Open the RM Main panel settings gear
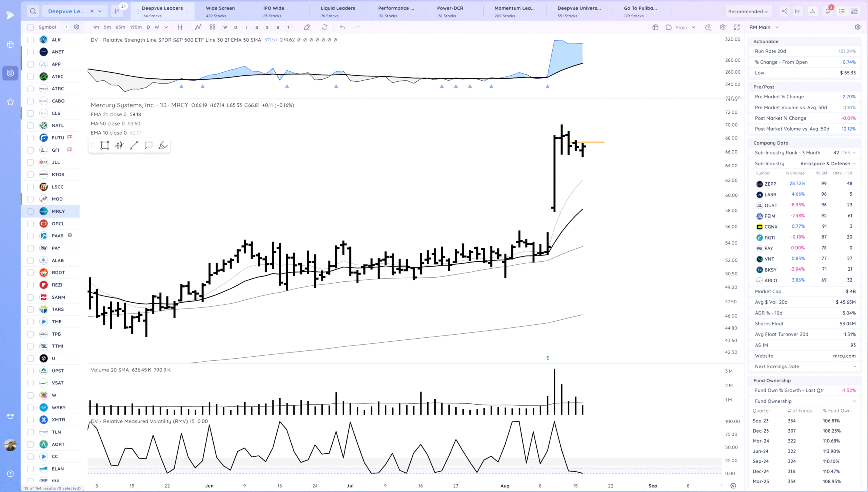 click(857, 27)
